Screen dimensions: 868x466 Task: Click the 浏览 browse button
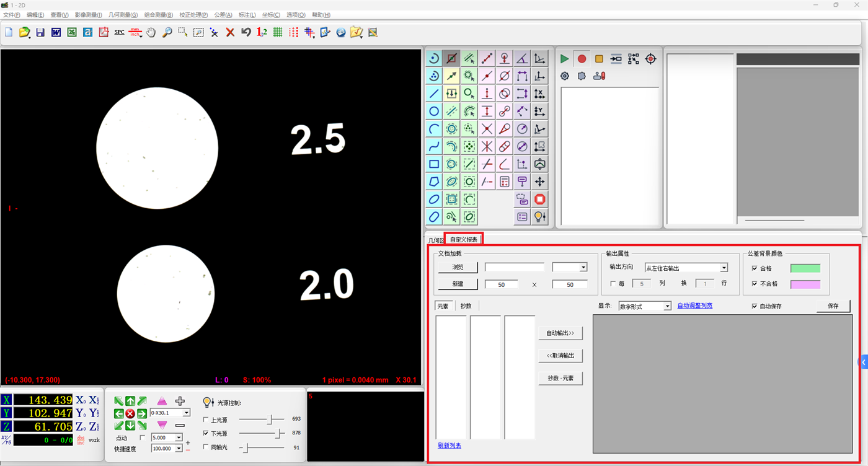458,267
